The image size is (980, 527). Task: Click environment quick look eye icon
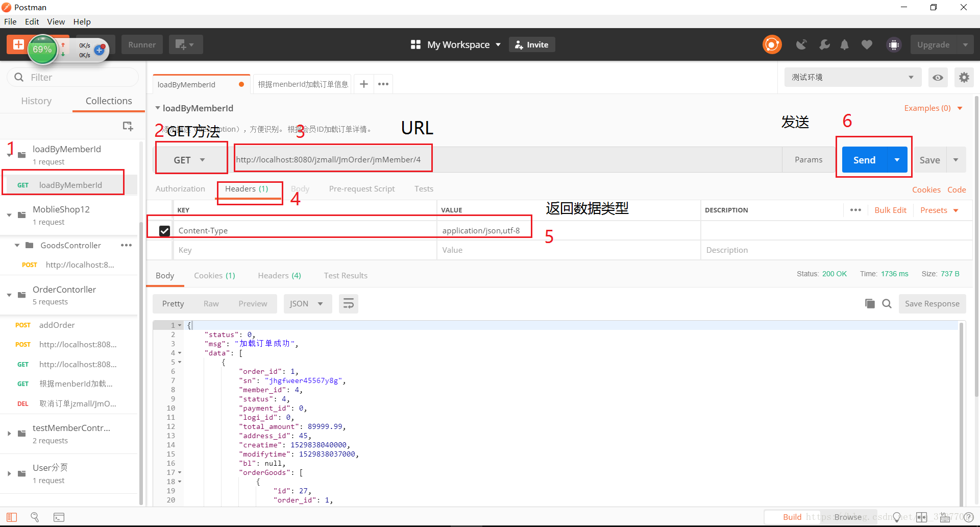point(938,78)
